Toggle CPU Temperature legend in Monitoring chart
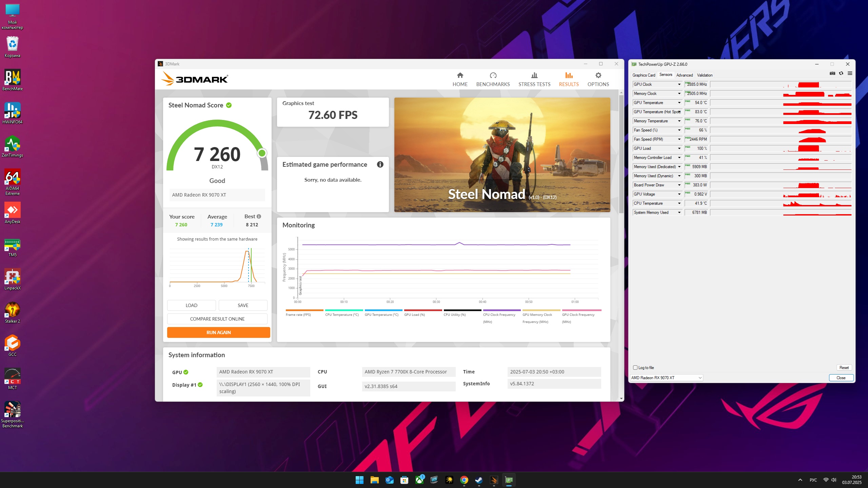868x488 pixels. (342, 315)
